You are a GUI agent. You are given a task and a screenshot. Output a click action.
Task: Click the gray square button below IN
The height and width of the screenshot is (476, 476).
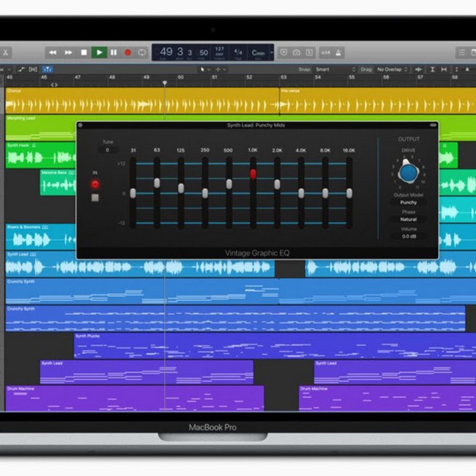click(x=95, y=198)
